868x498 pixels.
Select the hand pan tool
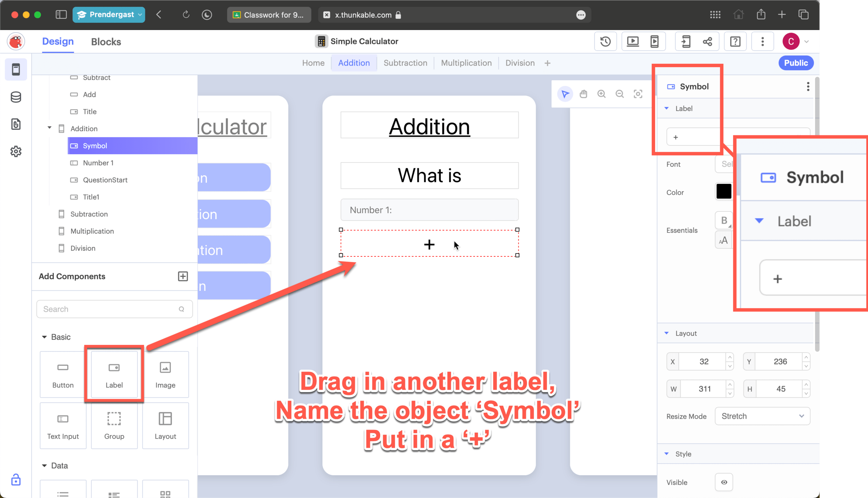pos(583,94)
